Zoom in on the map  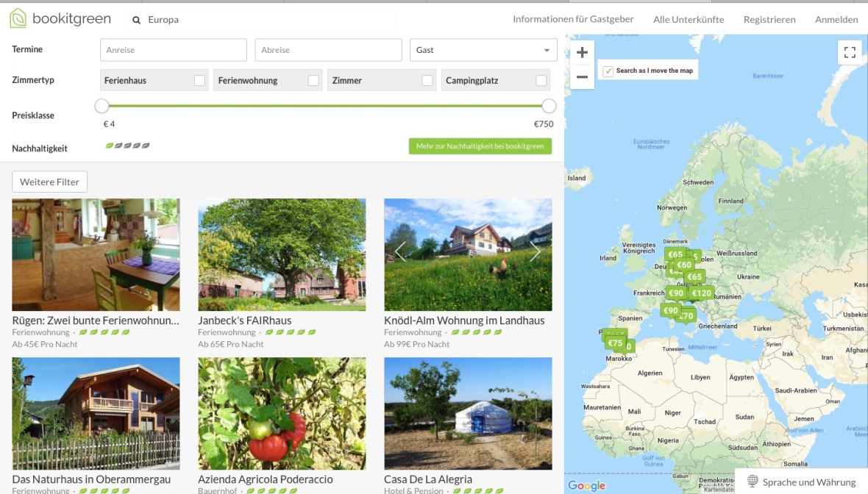582,53
